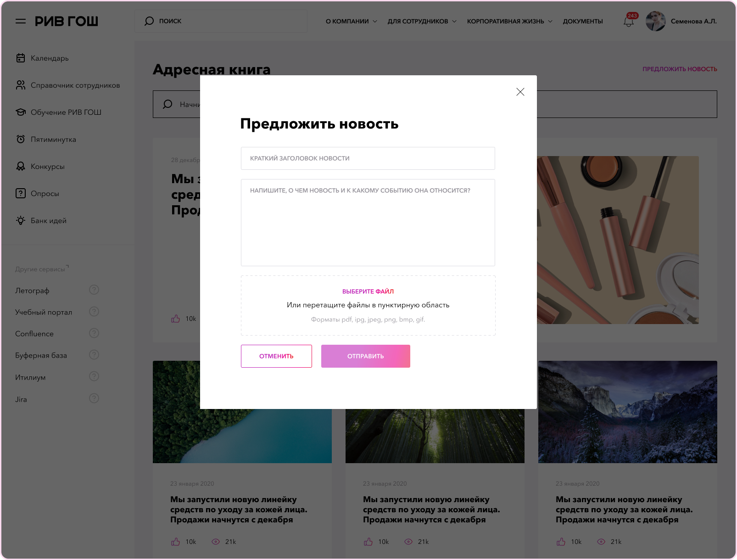Screen dimensions: 737x560
Task: Click the Пятиминутка alarm clock icon
Action: (x=21, y=139)
